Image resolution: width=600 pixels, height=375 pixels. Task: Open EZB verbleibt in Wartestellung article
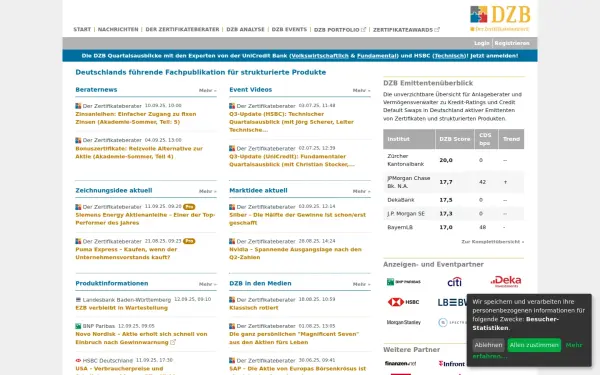click(x=121, y=308)
